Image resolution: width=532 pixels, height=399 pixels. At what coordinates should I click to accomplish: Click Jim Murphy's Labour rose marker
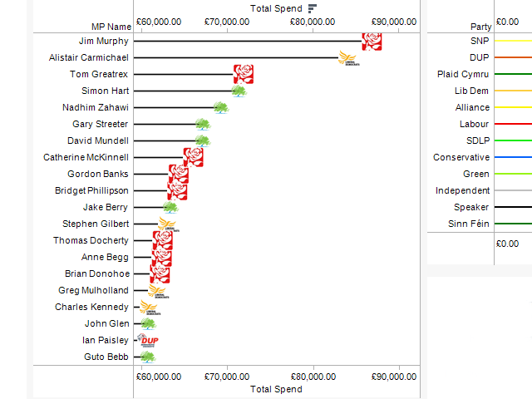pos(372,41)
